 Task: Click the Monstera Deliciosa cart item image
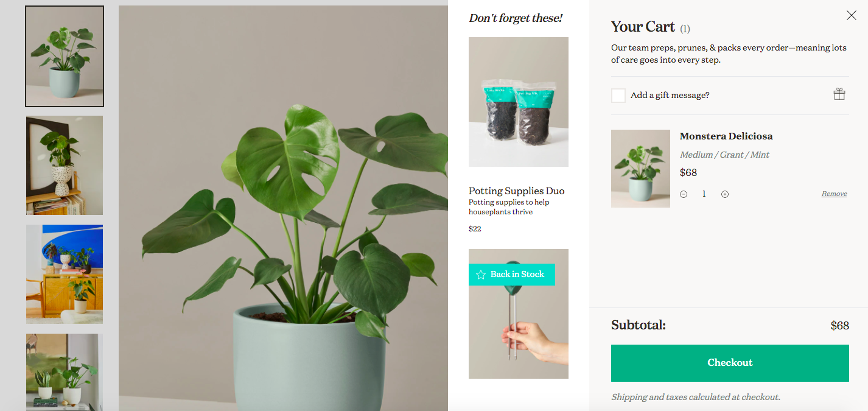point(640,169)
